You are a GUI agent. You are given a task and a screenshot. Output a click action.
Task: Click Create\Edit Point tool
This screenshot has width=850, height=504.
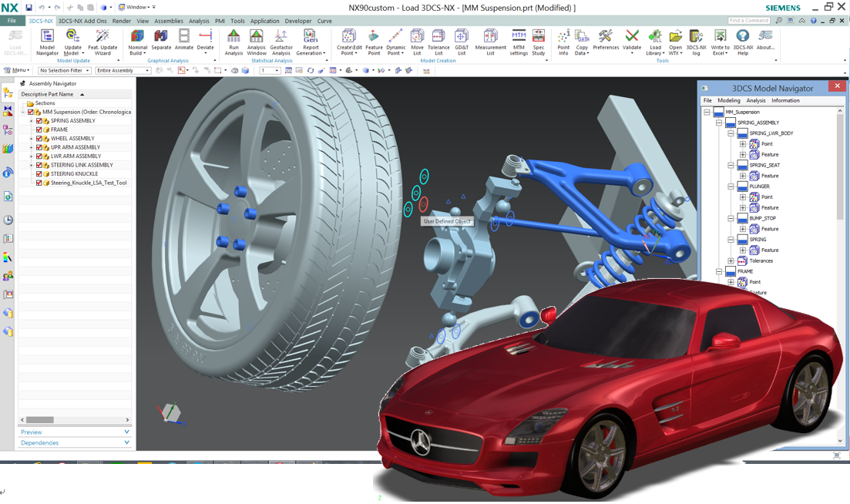pos(348,42)
